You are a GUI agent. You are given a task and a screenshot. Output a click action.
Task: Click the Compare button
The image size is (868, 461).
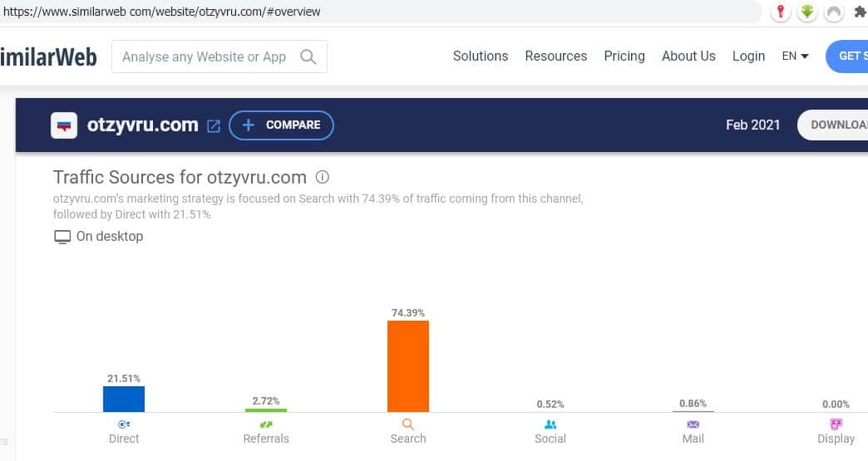tap(281, 125)
